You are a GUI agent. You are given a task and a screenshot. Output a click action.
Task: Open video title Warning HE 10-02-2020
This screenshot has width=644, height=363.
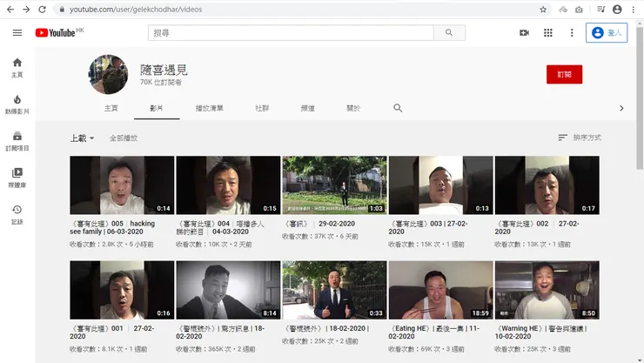pos(541,333)
